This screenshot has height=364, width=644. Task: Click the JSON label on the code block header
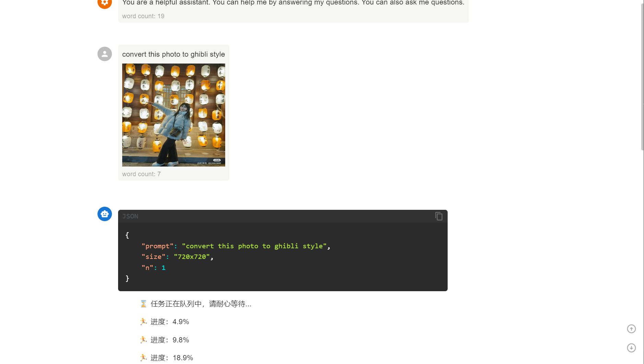click(x=130, y=216)
